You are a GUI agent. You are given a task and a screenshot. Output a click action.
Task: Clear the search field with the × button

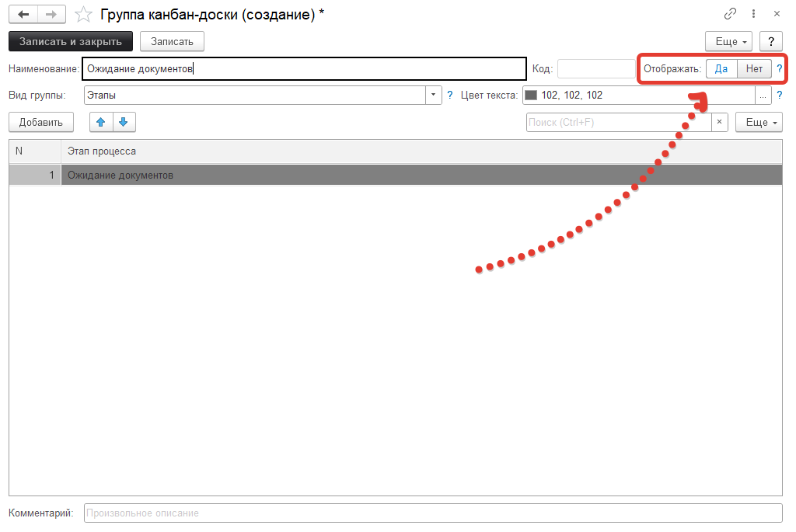coord(719,122)
